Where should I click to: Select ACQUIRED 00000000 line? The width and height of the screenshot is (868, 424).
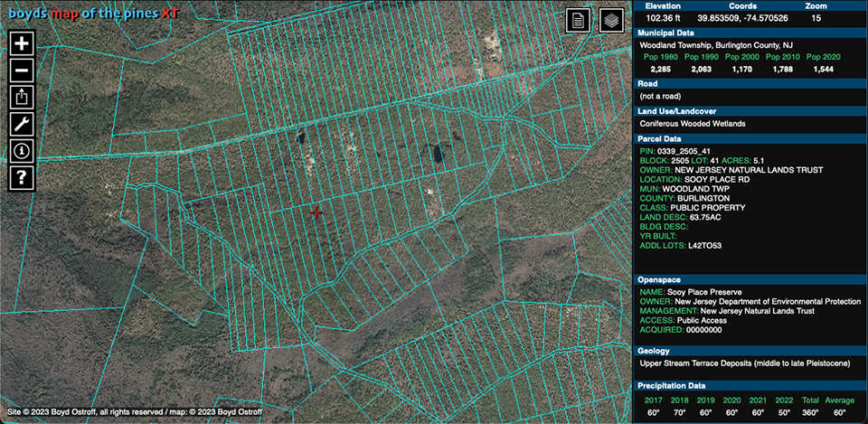point(681,330)
